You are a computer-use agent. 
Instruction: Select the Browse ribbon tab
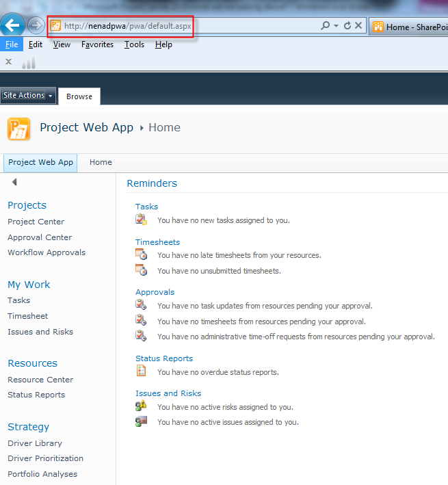[79, 96]
